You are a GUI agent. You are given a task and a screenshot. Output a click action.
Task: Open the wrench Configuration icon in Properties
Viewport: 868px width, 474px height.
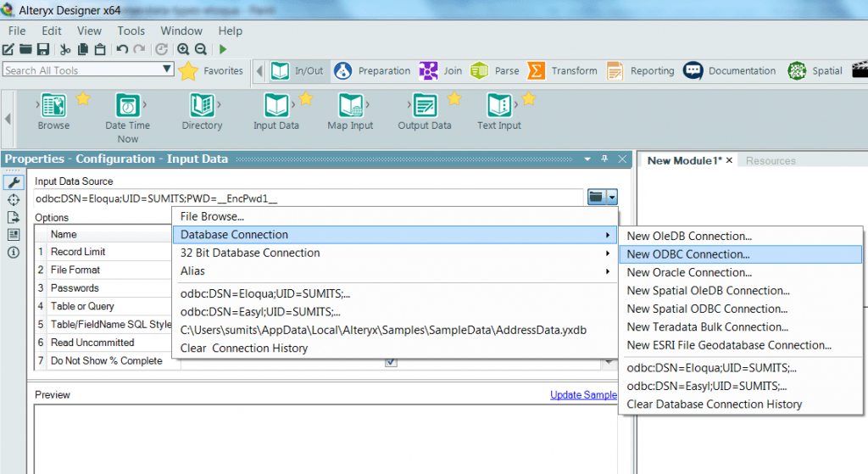[14, 182]
